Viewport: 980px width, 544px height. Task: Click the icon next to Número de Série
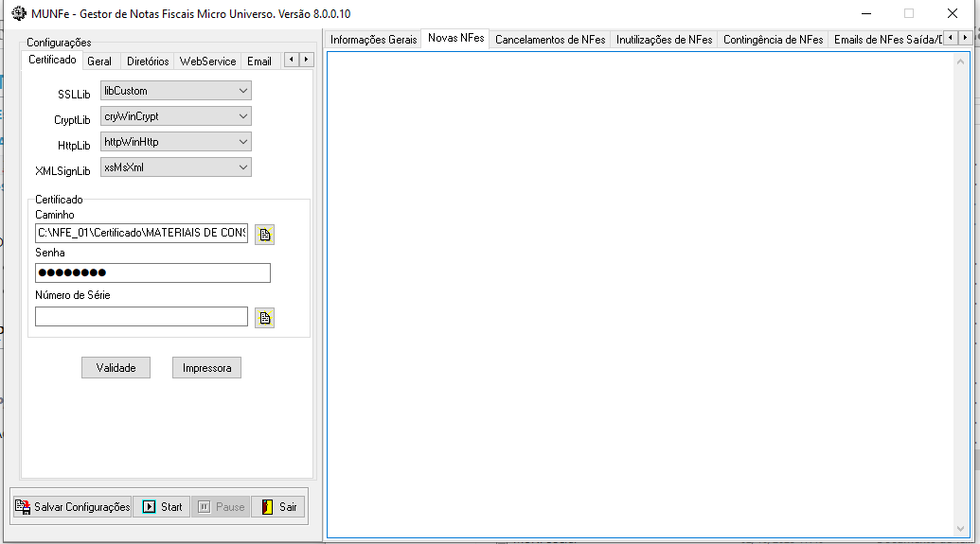tap(264, 318)
